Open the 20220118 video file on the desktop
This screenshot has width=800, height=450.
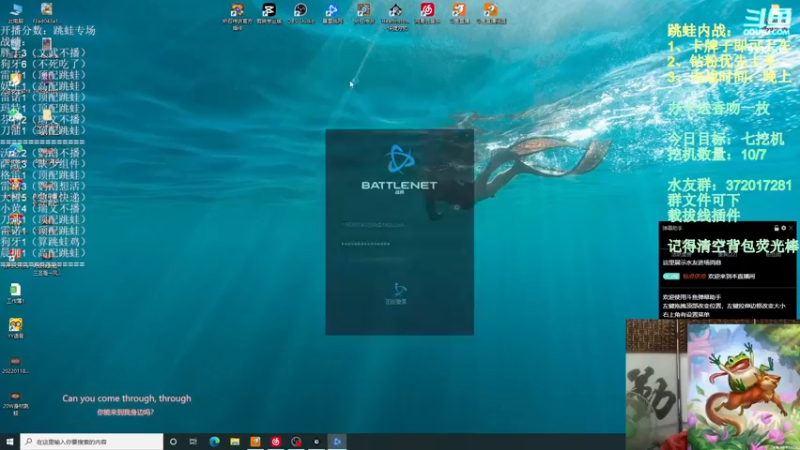tap(15, 365)
